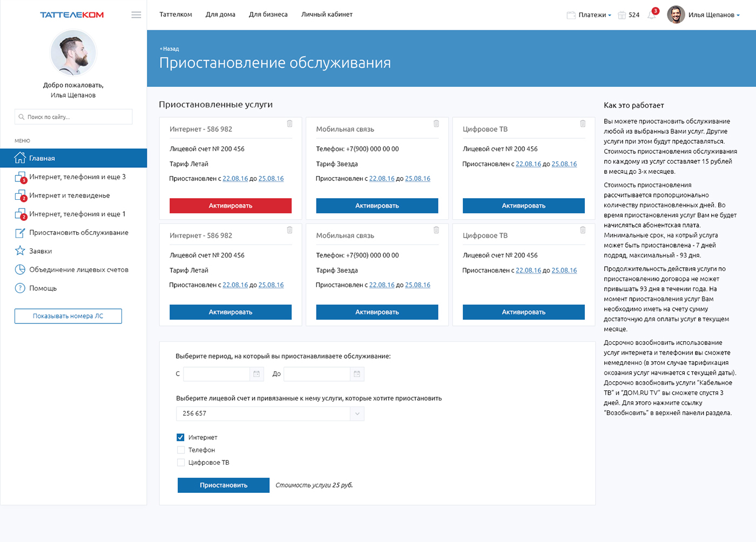Activate the first Мобильная связь card
This screenshot has height=542, width=756.
click(x=377, y=206)
